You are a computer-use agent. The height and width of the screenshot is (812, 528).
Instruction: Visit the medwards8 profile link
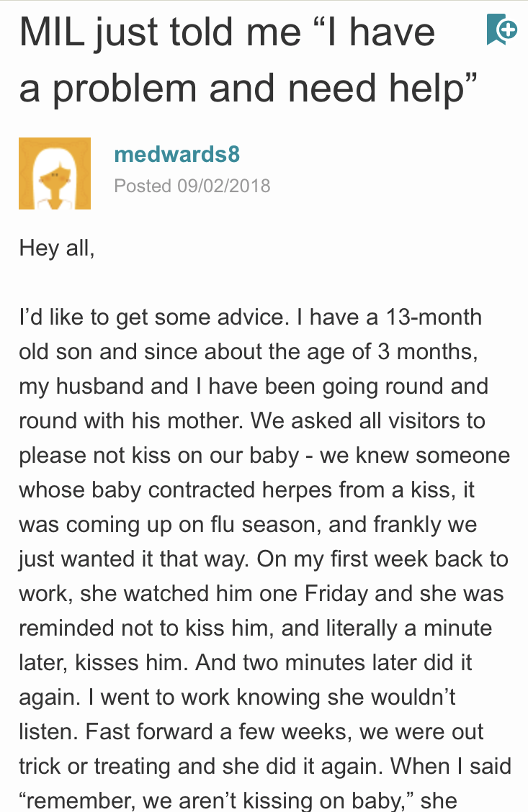coord(176,154)
